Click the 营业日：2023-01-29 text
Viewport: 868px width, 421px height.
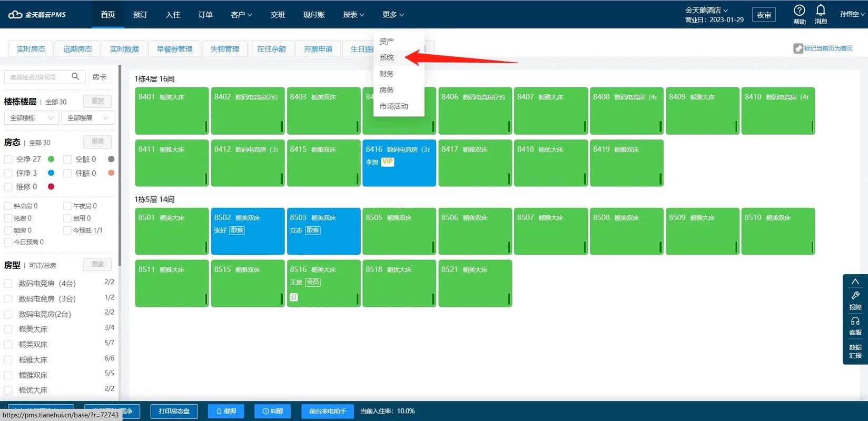tap(714, 20)
